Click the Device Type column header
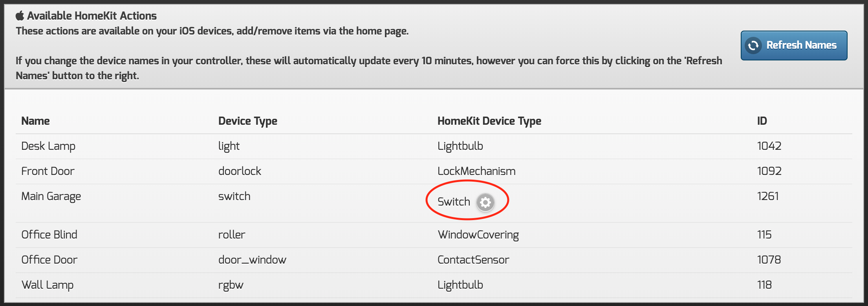 pos(248,121)
